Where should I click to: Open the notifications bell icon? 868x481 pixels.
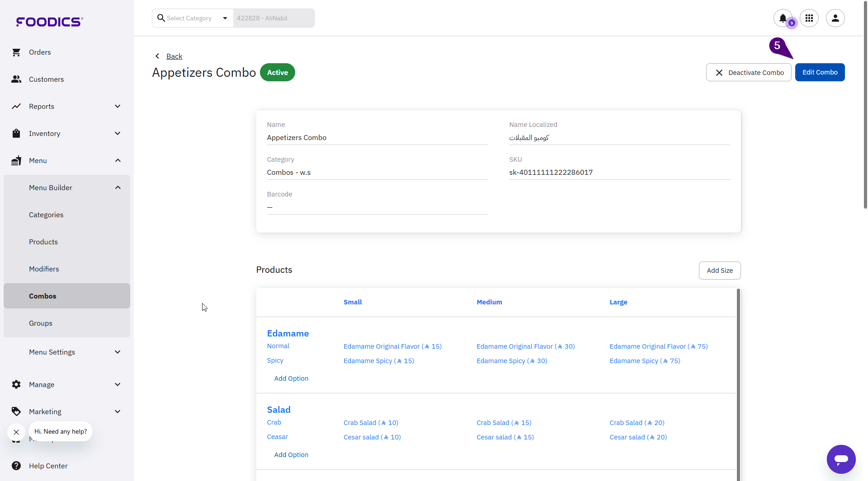coord(783,18)
